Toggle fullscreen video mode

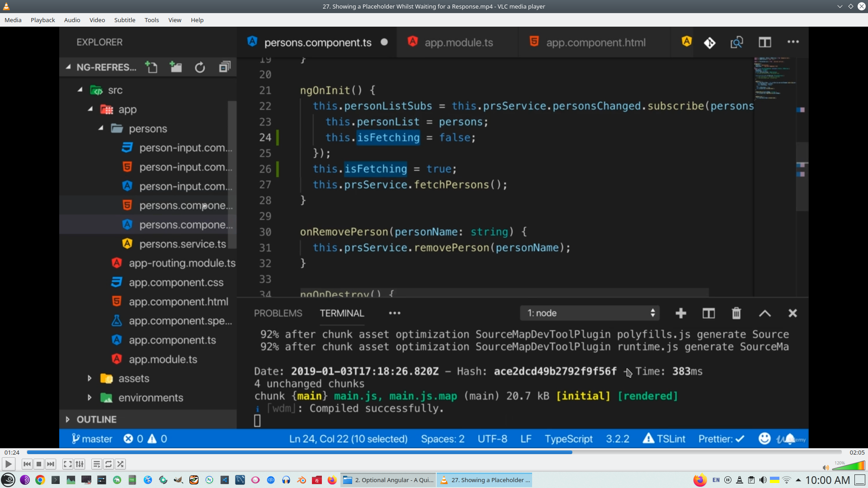pos(67,464)
